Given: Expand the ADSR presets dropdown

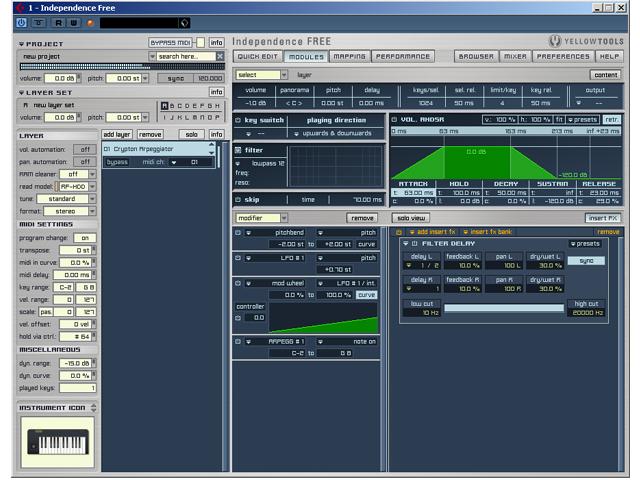Looking at the screenshot, I should [584, 120].
